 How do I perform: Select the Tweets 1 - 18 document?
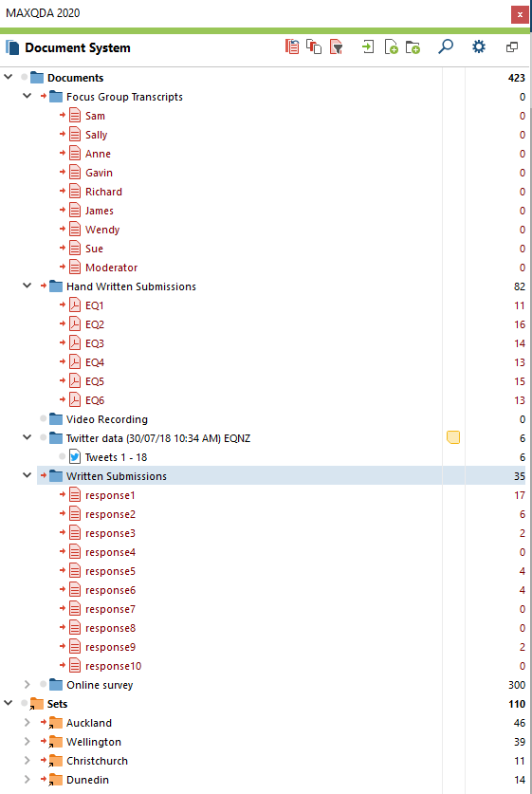pos(116,457)
